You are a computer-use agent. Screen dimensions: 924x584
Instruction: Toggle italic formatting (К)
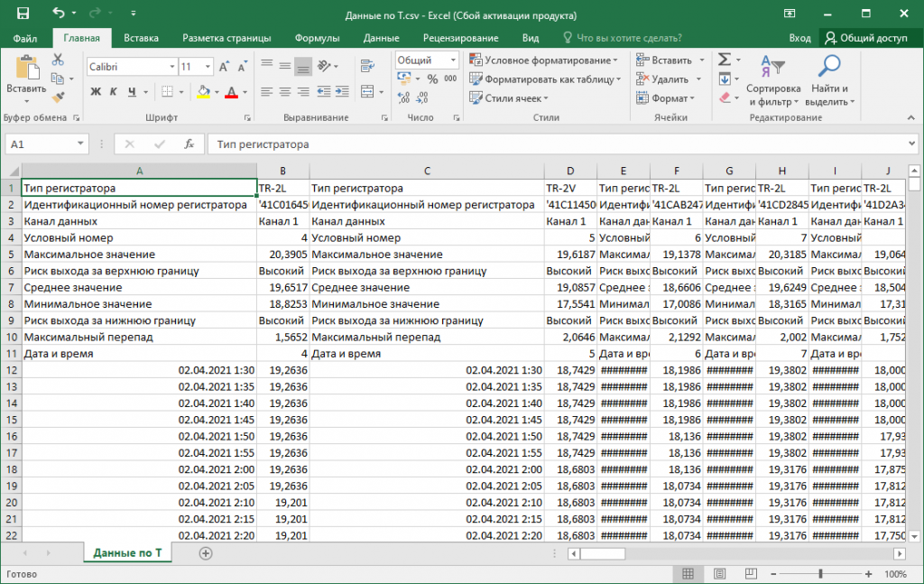click(x=113, y=92)
